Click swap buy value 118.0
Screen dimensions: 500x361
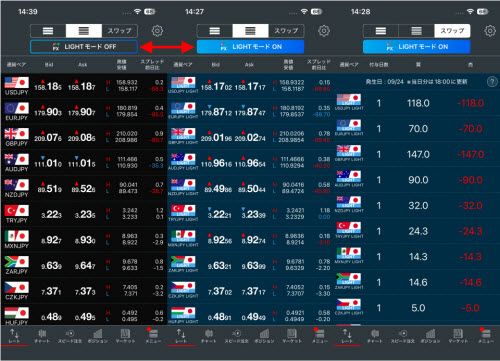pyautogui.click(x=418, y=103)
